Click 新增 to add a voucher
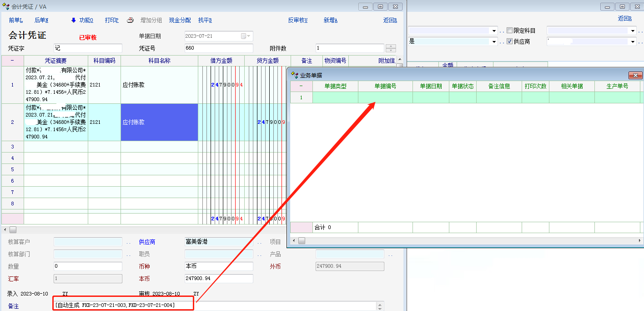Image resolution: width=644 pixels, height=311 pixels. [x=330, y=20]
